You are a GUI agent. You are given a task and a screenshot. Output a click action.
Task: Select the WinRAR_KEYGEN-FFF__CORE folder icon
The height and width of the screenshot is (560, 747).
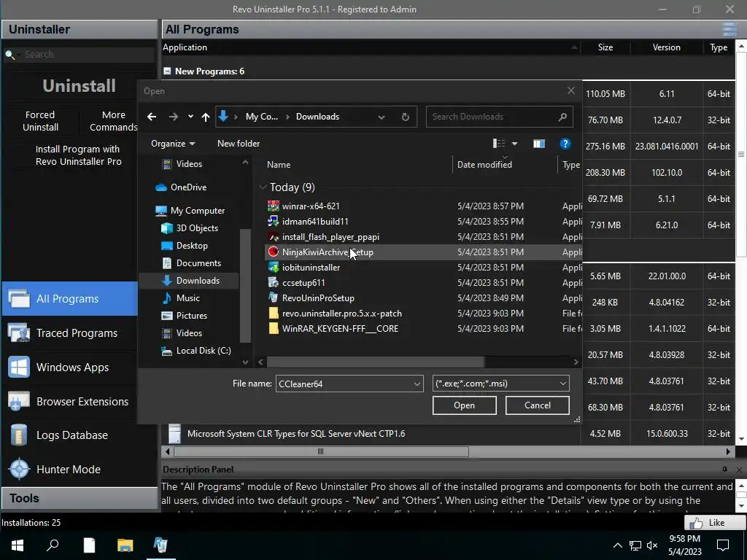click(274, 329)
